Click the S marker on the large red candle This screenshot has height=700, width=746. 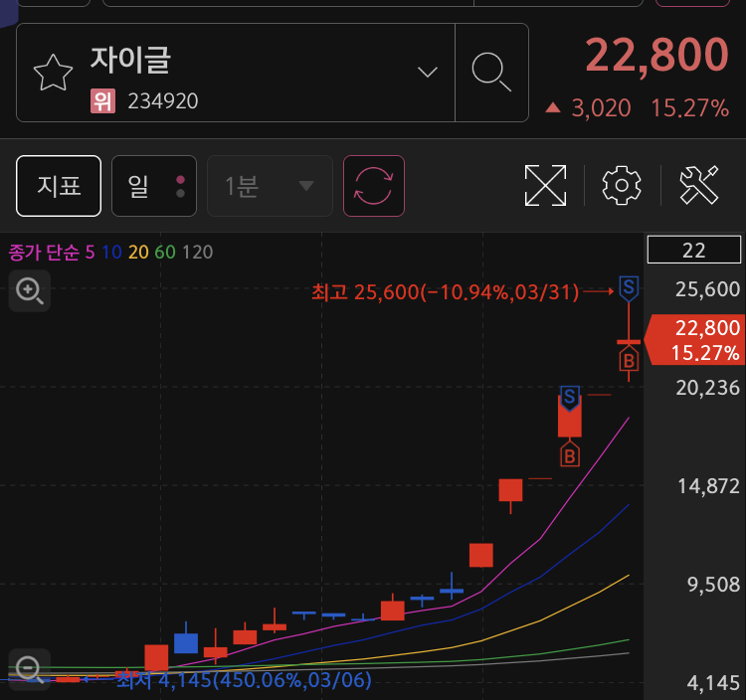pyautogui.click(x=570, y=398)
